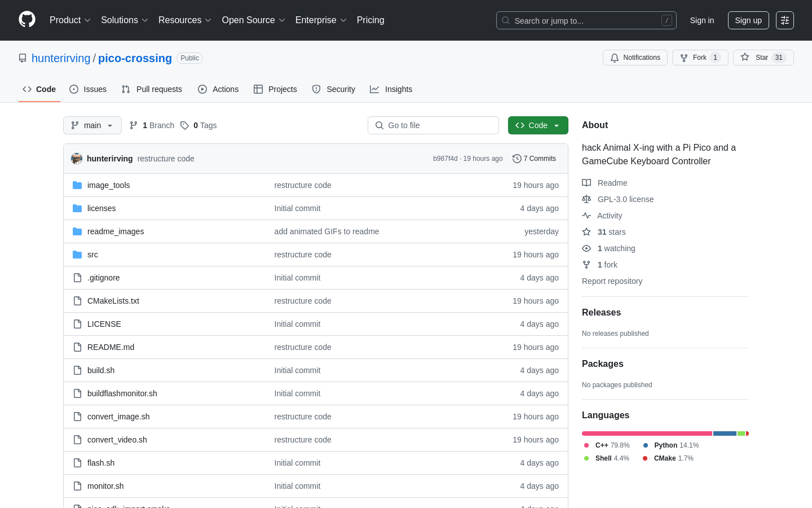Click the Python blue language bar segment
Image resolution: width=812 pixels, height=508 pixels.
click(725, 433)
